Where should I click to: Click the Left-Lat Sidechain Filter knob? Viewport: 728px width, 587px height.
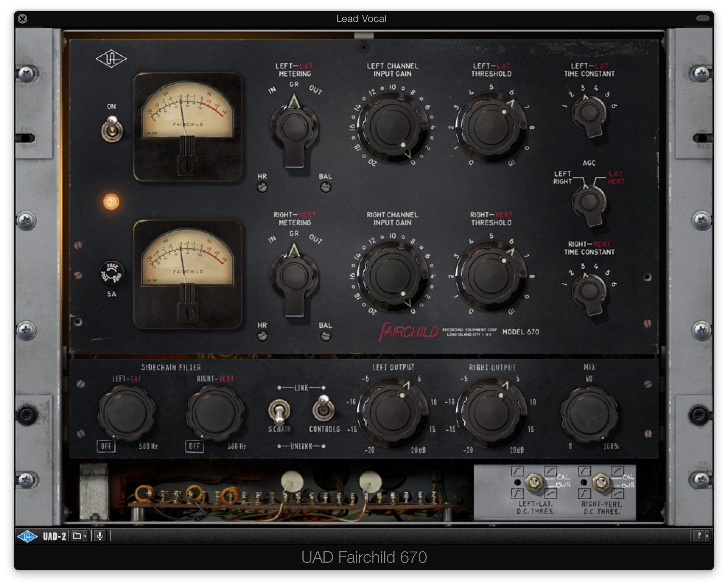[x=126, y=413]
